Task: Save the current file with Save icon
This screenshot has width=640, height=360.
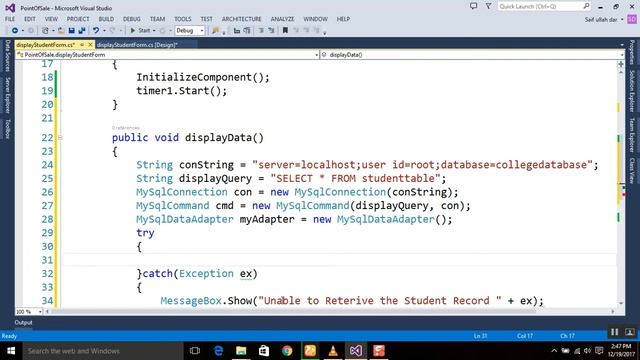Action: click(71, 31)
